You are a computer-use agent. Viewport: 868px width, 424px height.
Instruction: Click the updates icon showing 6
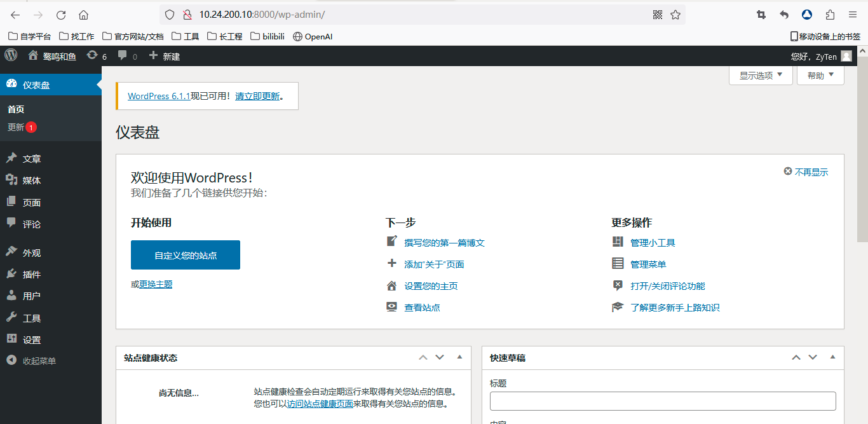(x=93, y=56)
